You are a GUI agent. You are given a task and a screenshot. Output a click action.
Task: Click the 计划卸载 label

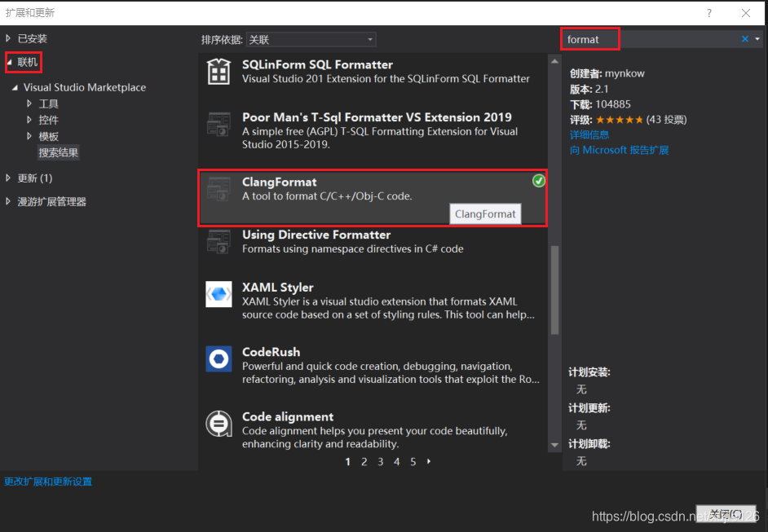589,444
